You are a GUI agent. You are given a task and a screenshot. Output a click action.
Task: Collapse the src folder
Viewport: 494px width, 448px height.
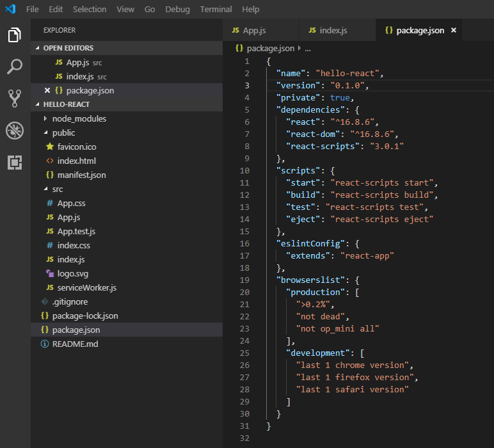pos(46,189)
